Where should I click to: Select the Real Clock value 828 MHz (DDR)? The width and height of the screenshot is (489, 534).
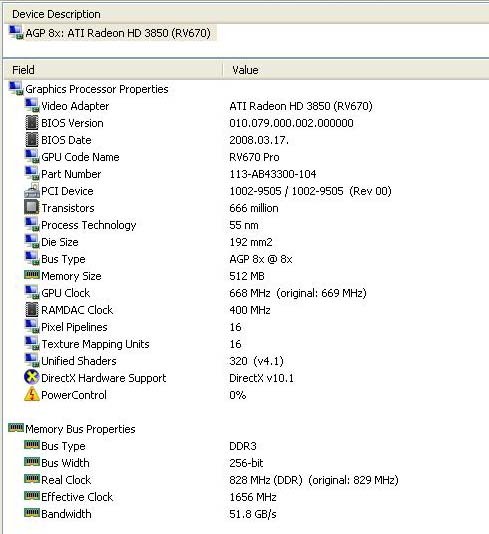click(x=314, y=481)
